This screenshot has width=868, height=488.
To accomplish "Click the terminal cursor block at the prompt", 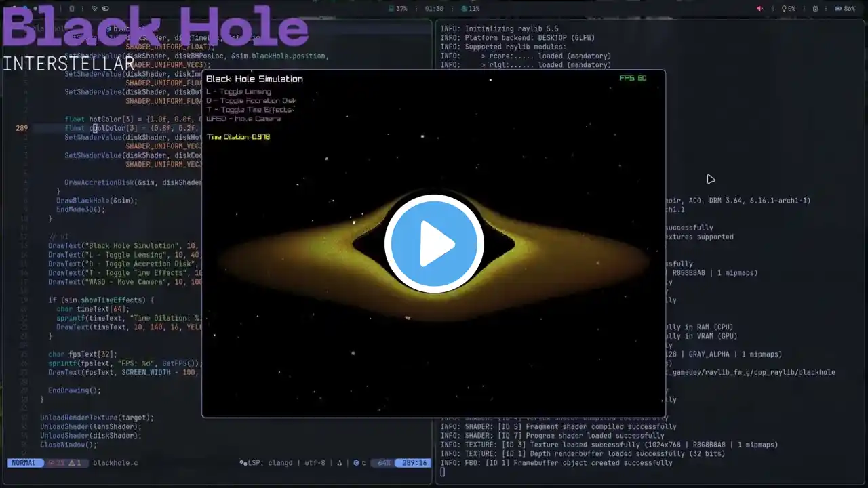I will [x=443, y=472].
